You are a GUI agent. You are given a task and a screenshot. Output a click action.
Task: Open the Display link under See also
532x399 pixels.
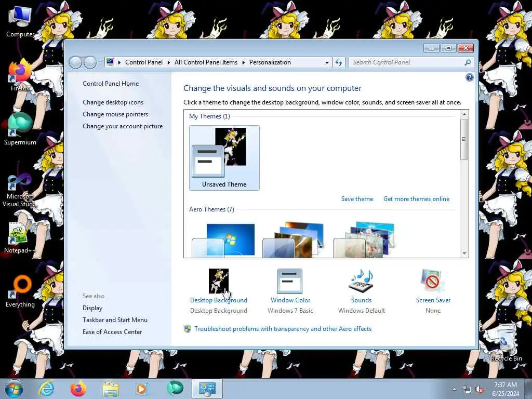(92, 308)
